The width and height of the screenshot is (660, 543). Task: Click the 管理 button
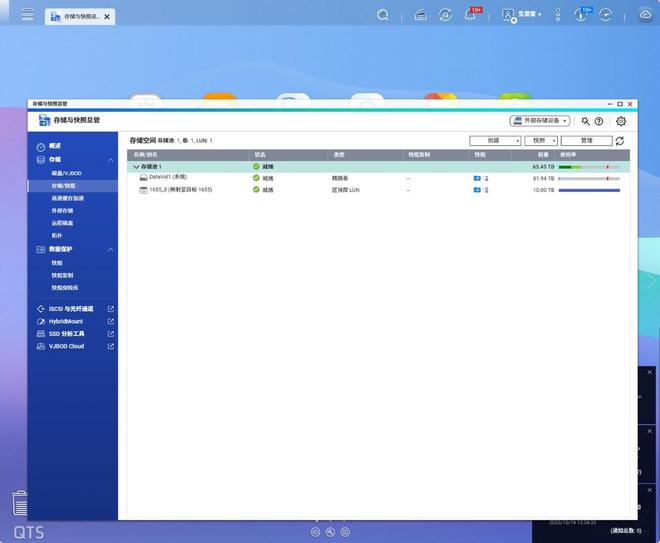tap(587, 141)
